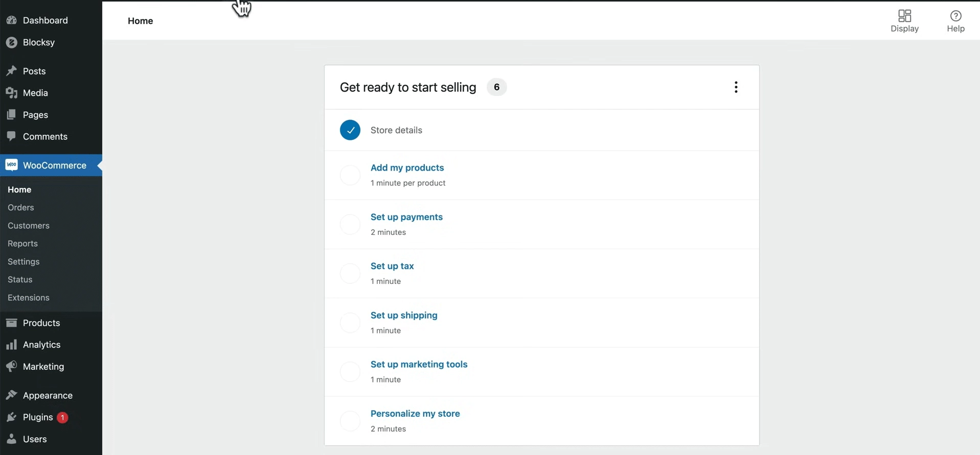Click the Appearance paintbrush icon

tap(11, 395)
